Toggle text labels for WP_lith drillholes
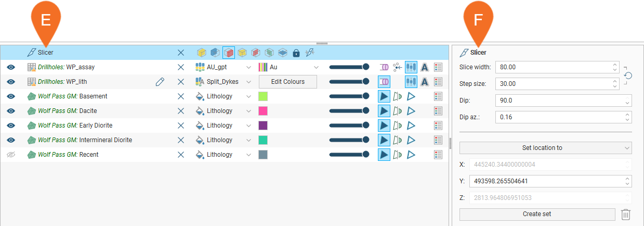 (x=424, y=82)
